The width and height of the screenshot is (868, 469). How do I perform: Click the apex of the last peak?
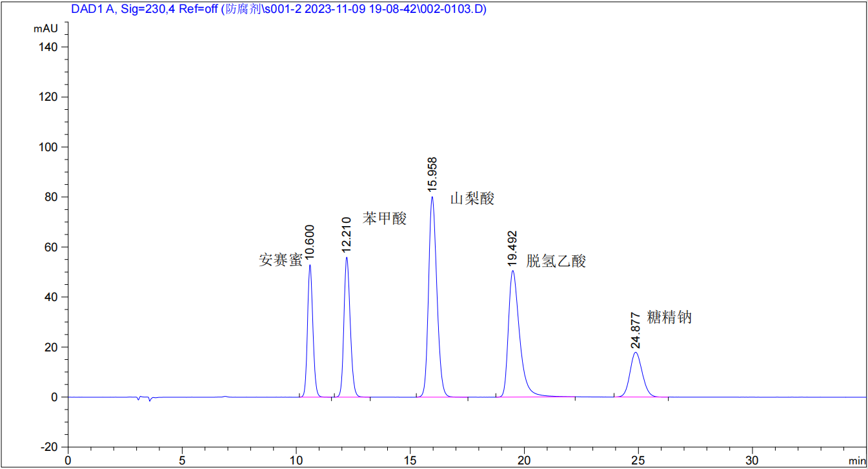[636, 353]
